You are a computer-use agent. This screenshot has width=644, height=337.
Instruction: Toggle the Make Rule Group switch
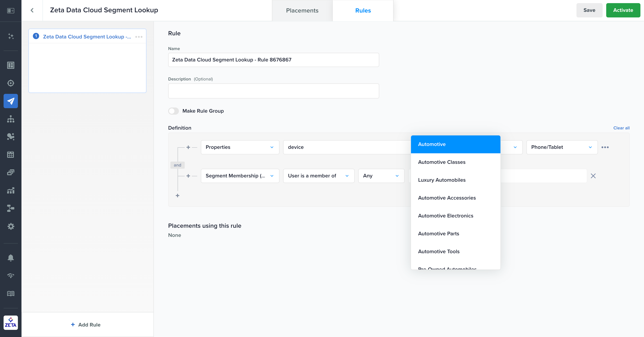(x=173, y=111)
